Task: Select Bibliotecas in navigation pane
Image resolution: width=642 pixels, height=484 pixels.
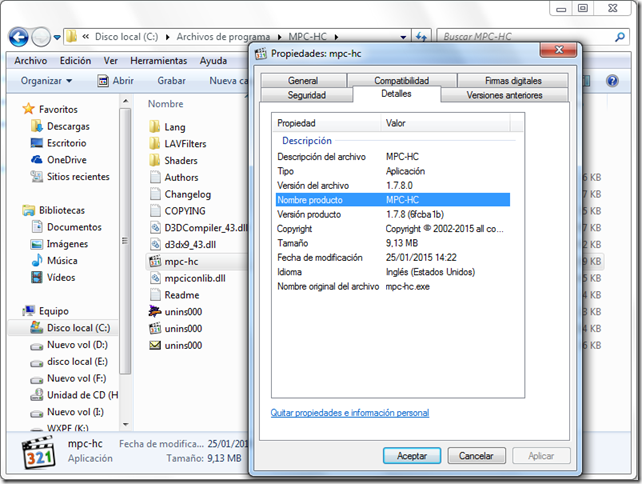Action: pos(54,210)
